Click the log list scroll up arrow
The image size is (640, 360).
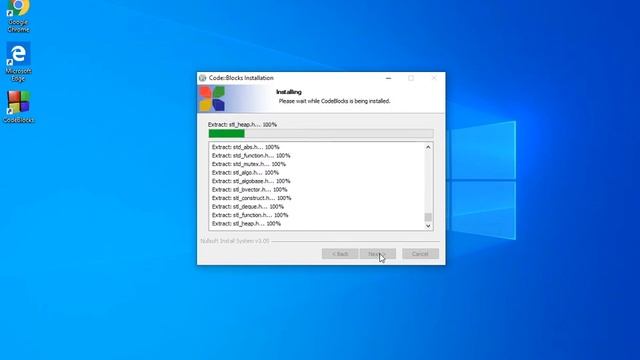428,147
